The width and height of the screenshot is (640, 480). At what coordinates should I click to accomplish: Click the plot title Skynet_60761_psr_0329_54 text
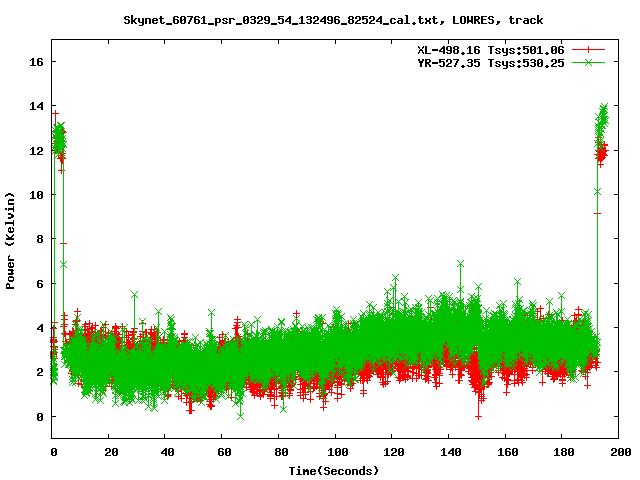[x=333, y=20]
